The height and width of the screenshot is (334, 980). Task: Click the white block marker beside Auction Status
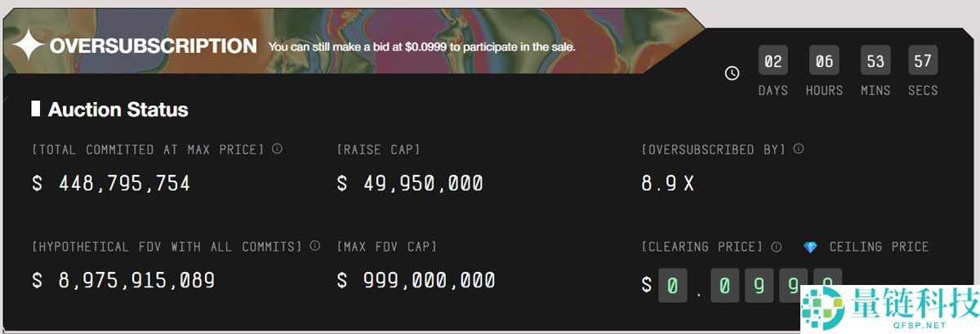(x=36, y=109)
